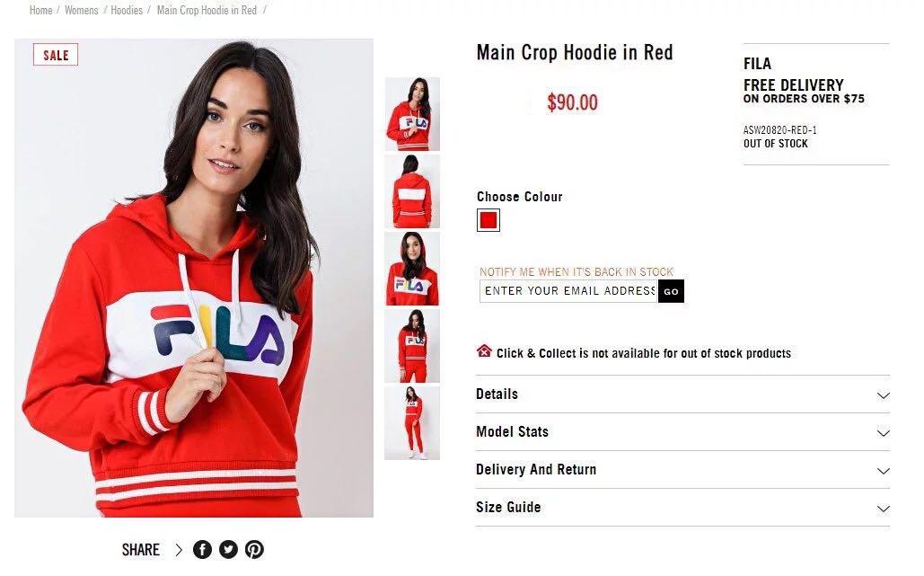The width and height of the screenshot is (924, 576).
Task: Click the Click & Collect store icon
Action: click(x=484, y=351)
